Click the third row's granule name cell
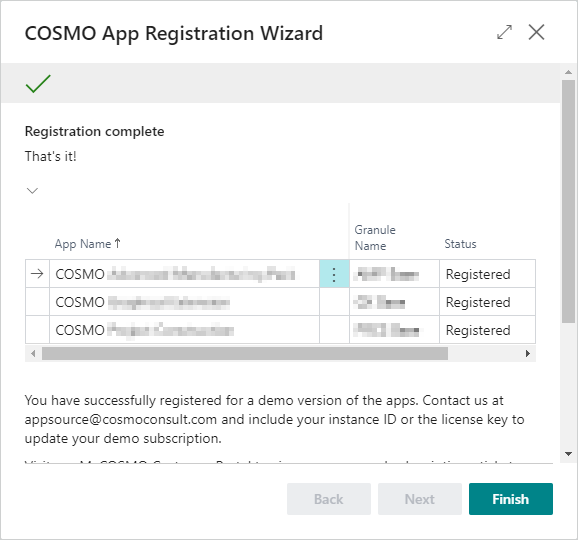Screen dimensions: 578x540 (x=394, y=330)
